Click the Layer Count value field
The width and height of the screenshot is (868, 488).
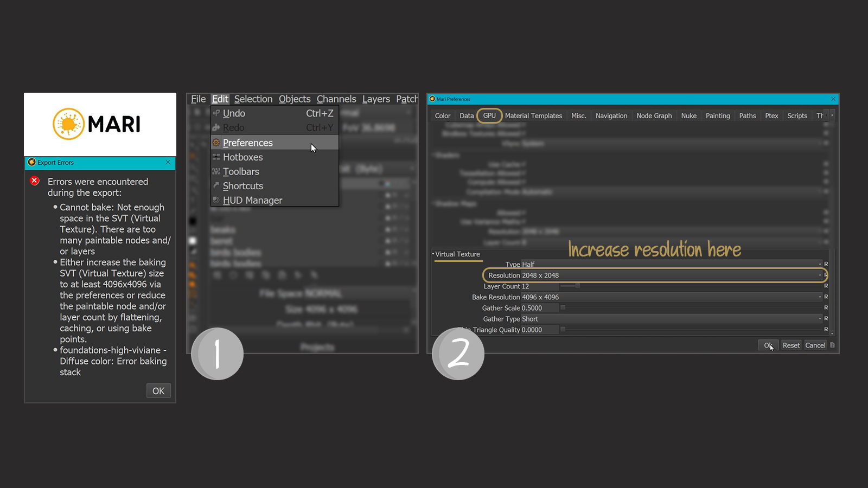click(539, 286)
